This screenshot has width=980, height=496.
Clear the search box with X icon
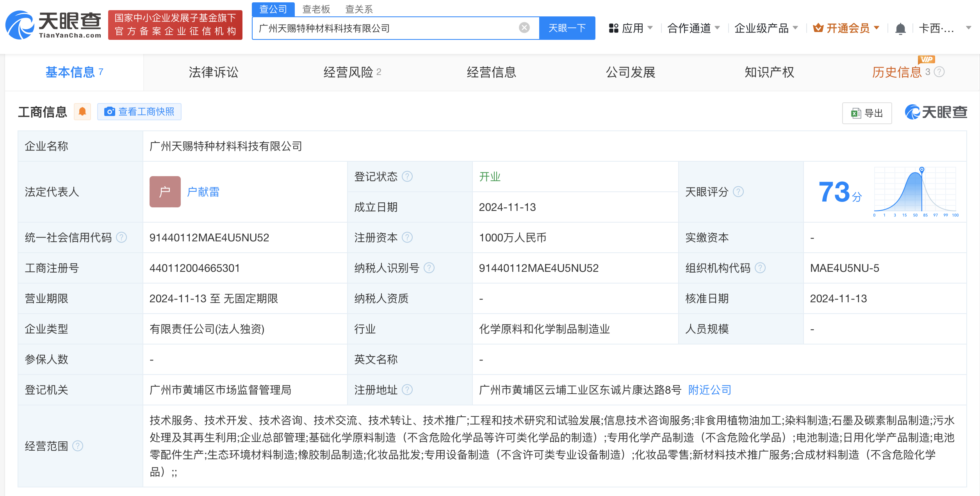pyautogui.click(x=524, y=28)
